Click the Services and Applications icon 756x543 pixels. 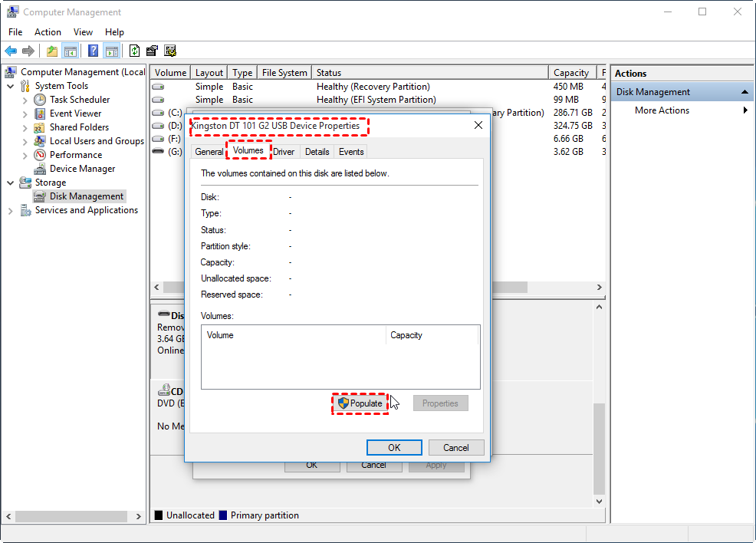point(25,211)
